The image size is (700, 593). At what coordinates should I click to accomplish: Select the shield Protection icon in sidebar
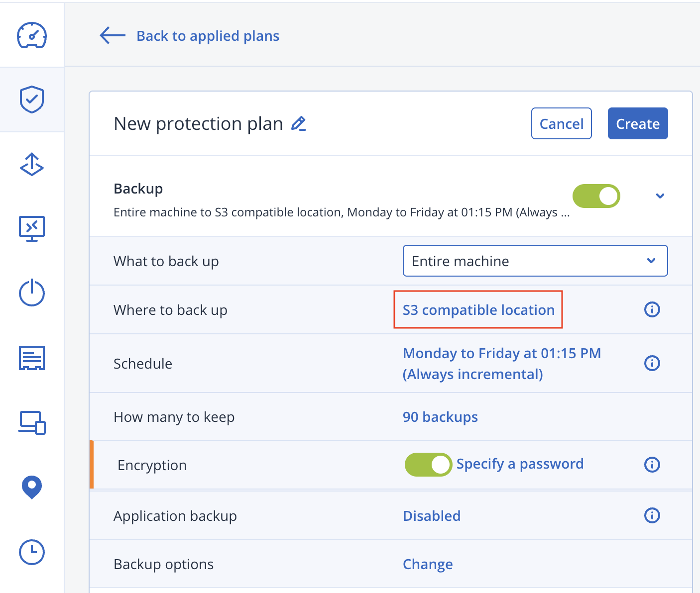click(x=32, y=99)
